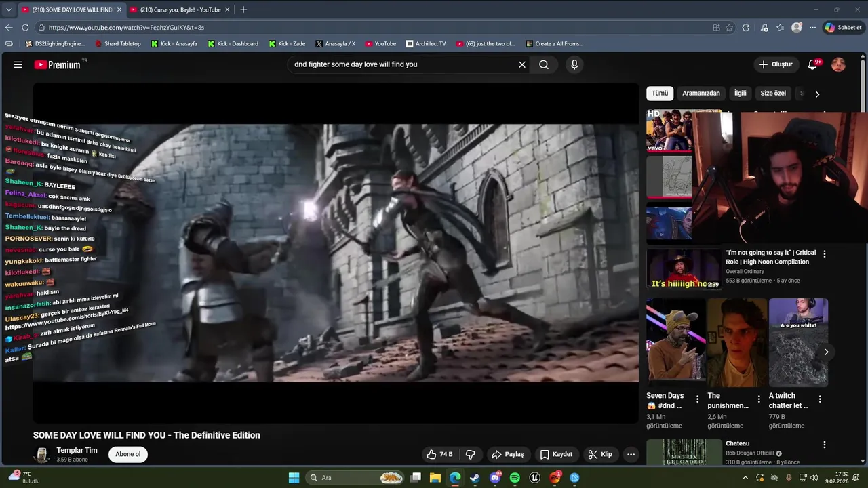Open File Explorer from taskbar
Screen dimensions: 868x488
[435, 478]
